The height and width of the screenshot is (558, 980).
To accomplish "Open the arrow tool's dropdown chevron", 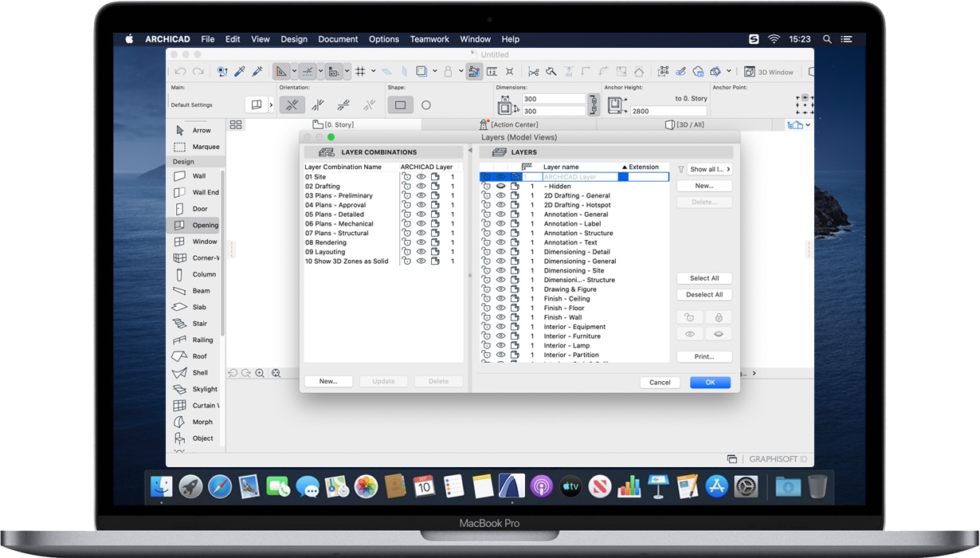I will click(x=293, y=71).
